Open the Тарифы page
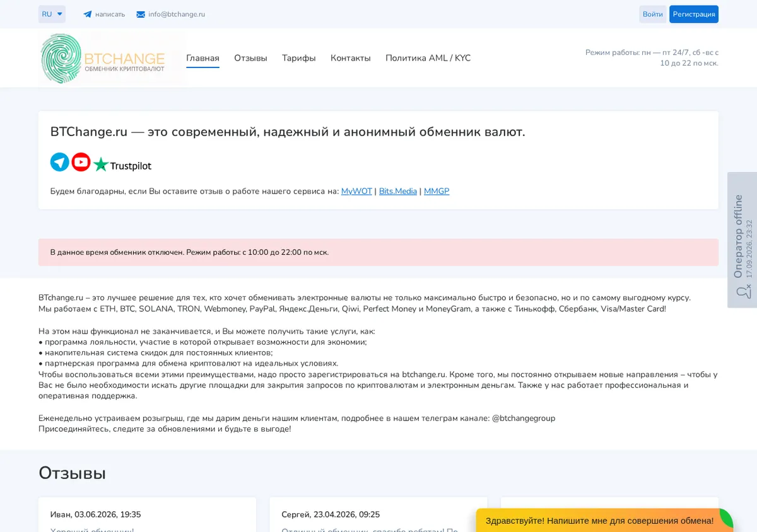 pyautogui.click(x=299, y=58)
